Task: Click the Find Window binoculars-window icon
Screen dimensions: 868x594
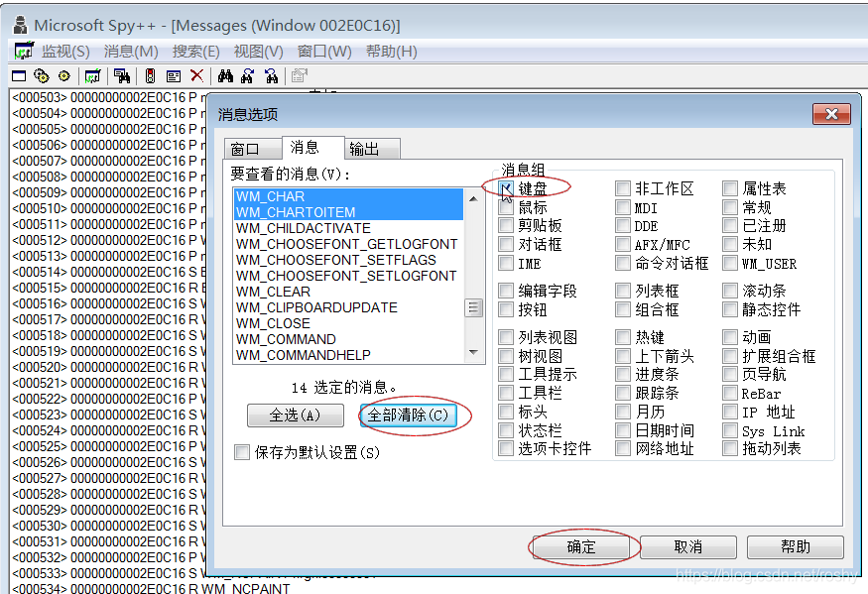Action: (x=122, y=75)
